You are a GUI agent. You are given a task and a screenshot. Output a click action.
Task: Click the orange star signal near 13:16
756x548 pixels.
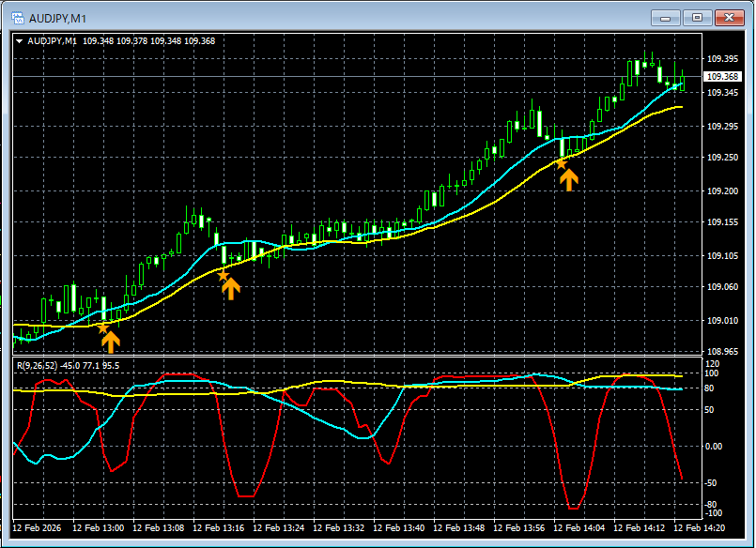click(x=223, y=276)
